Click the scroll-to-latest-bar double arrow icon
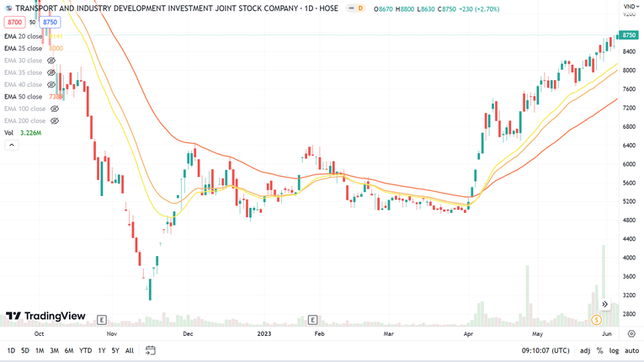The width and height of the screenshot is (644, 362). coord(604,305)
